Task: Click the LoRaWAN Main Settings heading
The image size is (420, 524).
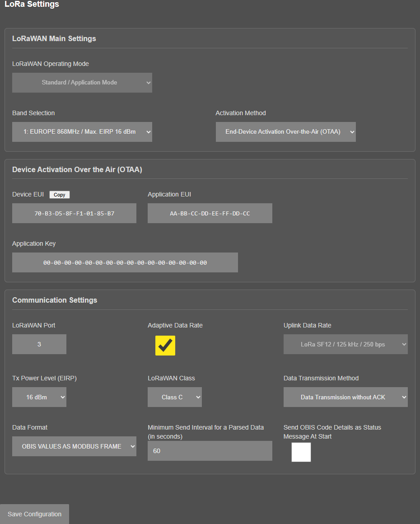Action: 54,38
